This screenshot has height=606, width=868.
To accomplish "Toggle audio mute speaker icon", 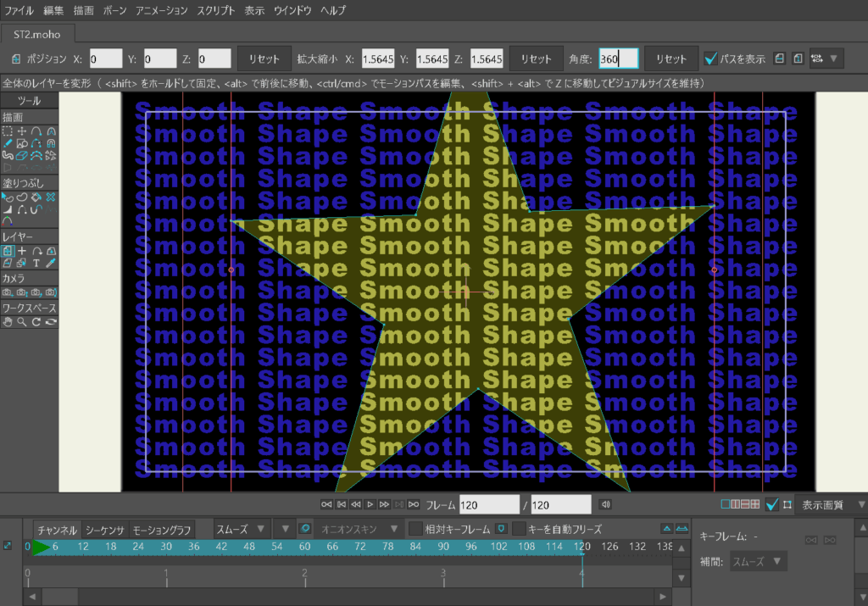I will click(606, 505).
